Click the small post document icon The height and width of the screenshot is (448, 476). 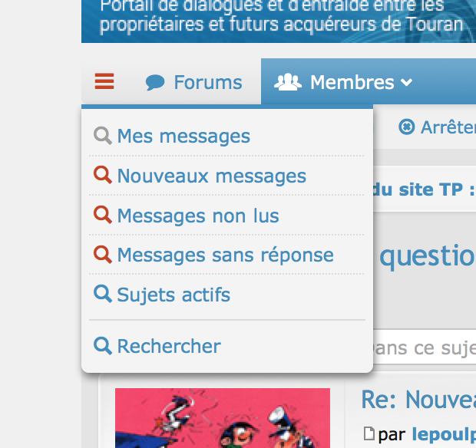(x=369, y=434)
